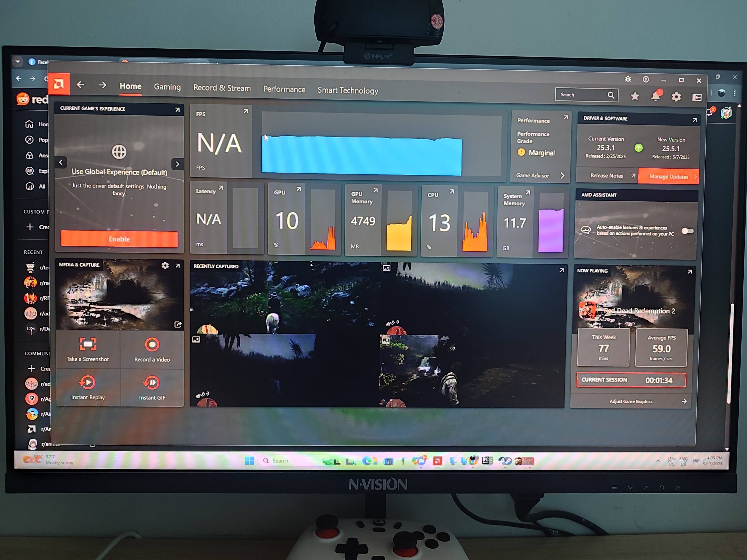Click the AMD logo home icon
This screenshot has width=747, height=560.
(x=59, y=84)
